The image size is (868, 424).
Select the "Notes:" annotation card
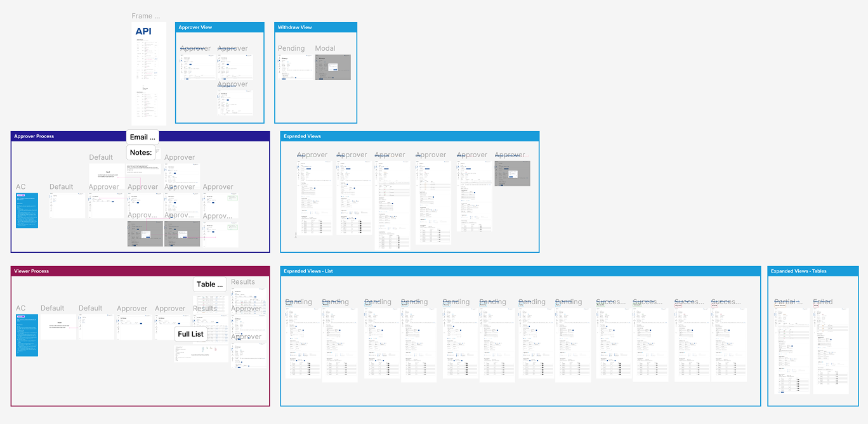coord(141,152)
